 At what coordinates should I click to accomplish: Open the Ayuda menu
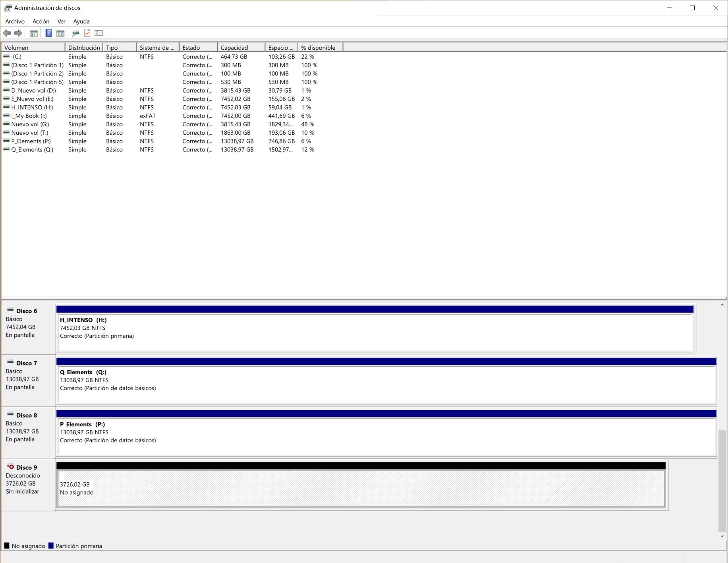[81, 21]
